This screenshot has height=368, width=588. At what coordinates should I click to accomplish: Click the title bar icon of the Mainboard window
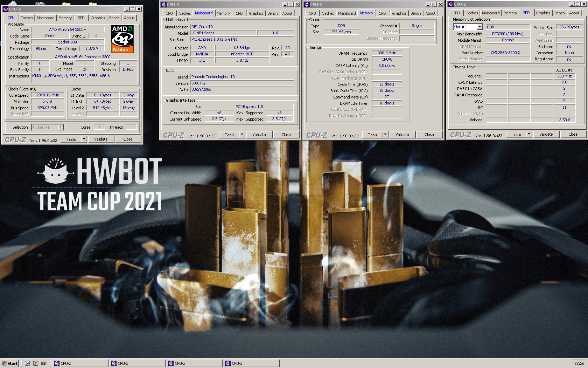point(163,5)
